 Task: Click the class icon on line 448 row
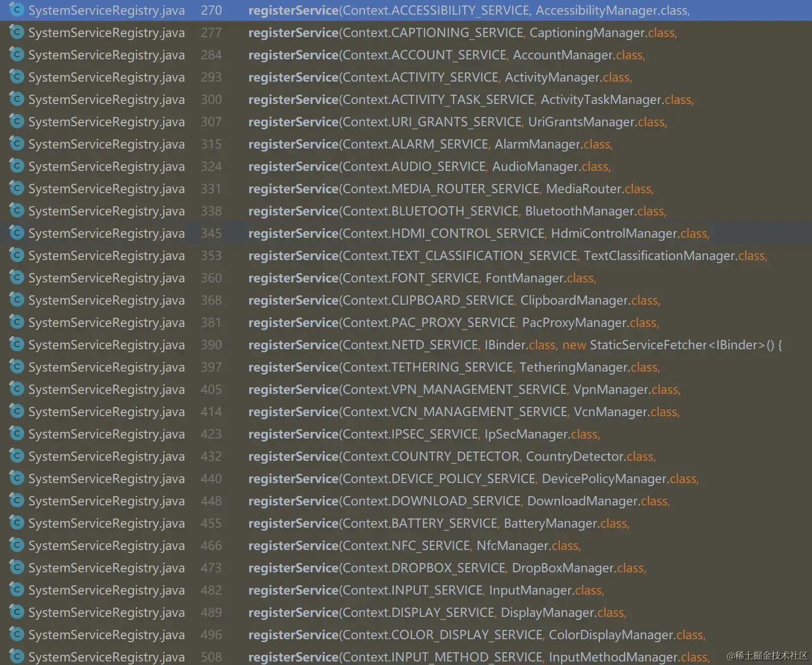tap(17, 500)
